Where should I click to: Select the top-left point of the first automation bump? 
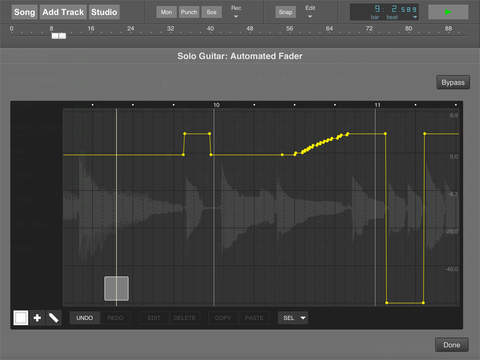point(185,134)
